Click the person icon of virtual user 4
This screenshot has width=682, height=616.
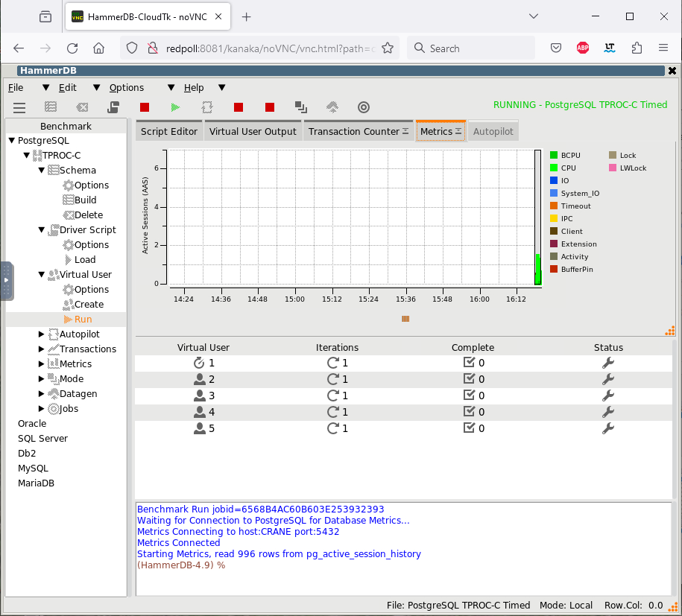tap(199, 412)
